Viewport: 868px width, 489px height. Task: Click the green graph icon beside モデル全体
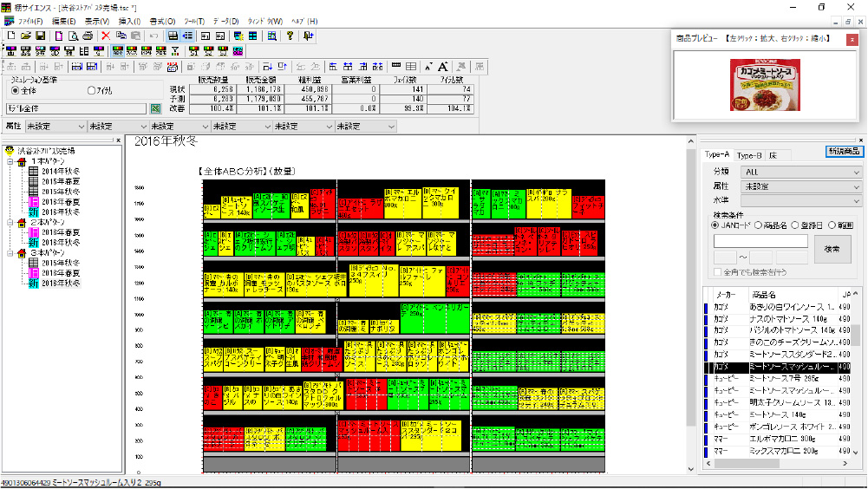tap(155, 108)
